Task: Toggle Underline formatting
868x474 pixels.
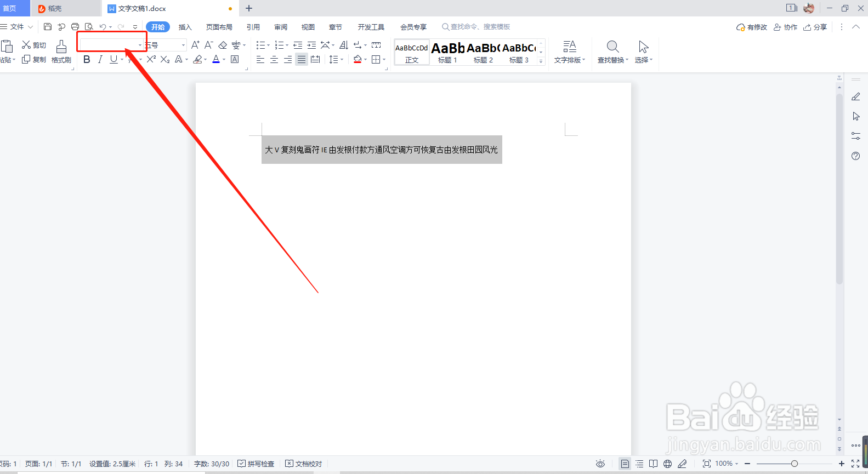Action: coord(113,59)
